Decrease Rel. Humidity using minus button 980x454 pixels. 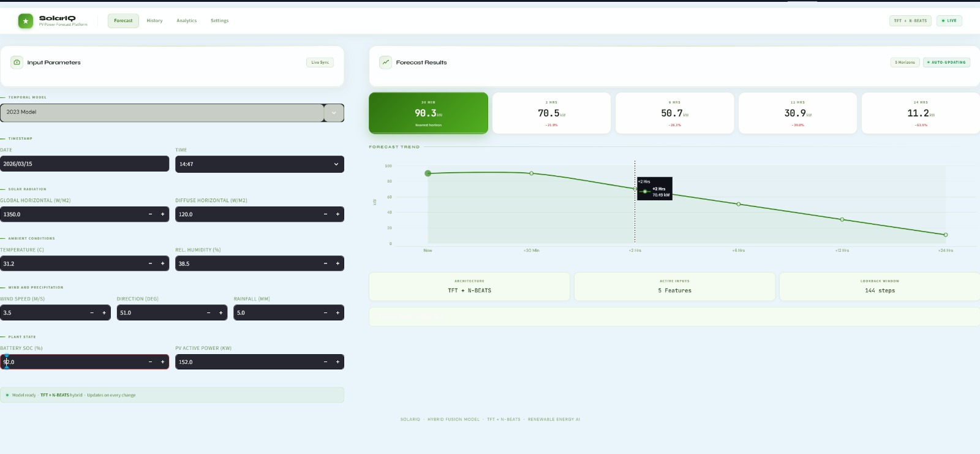tap(325, 263)
